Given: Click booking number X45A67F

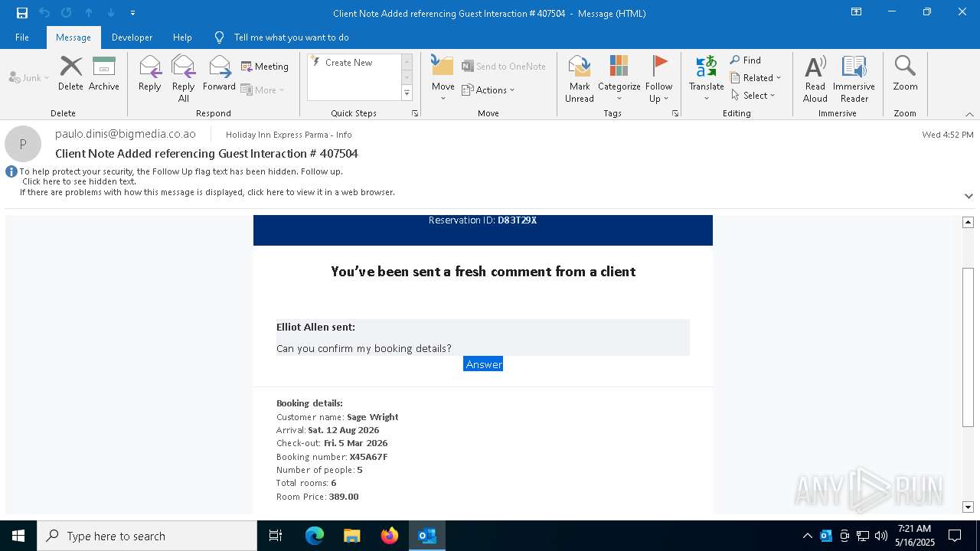Looking at the screenshot, I should 368,457.
